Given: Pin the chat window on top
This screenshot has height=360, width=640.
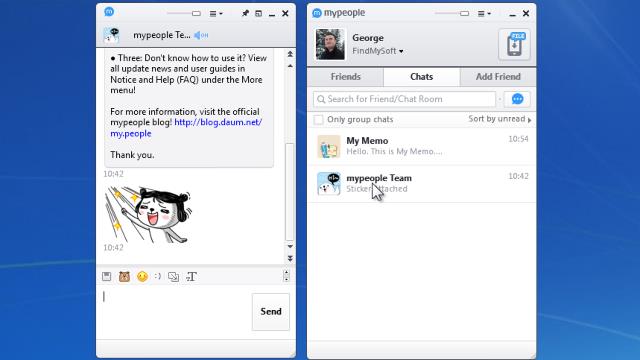Looking at the screenshot, I should click(x=245, y=13).
